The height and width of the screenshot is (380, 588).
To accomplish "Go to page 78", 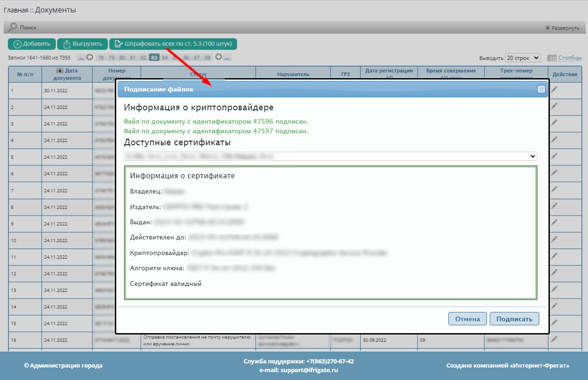I will [x=101, y=58].
